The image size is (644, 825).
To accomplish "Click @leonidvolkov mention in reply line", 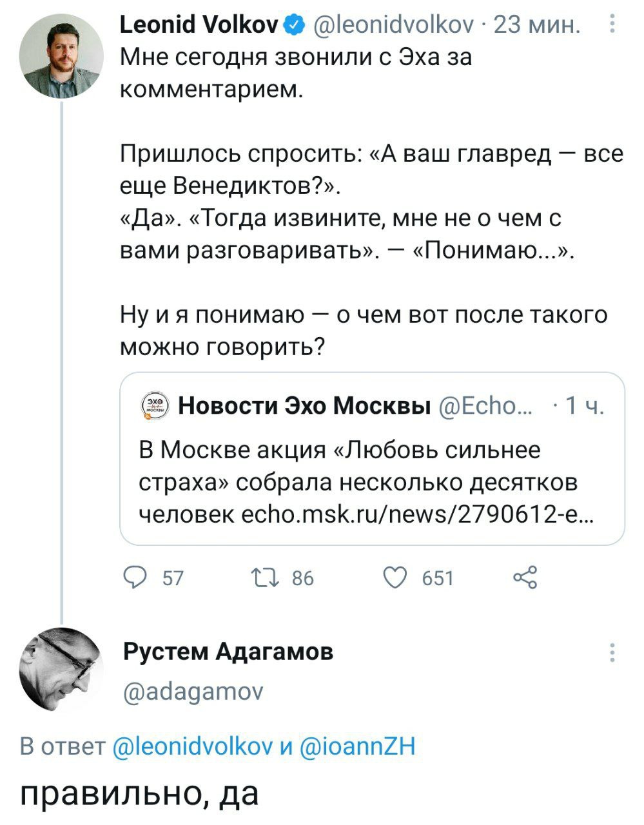I will pyautogui.click(x=193, y=746).
